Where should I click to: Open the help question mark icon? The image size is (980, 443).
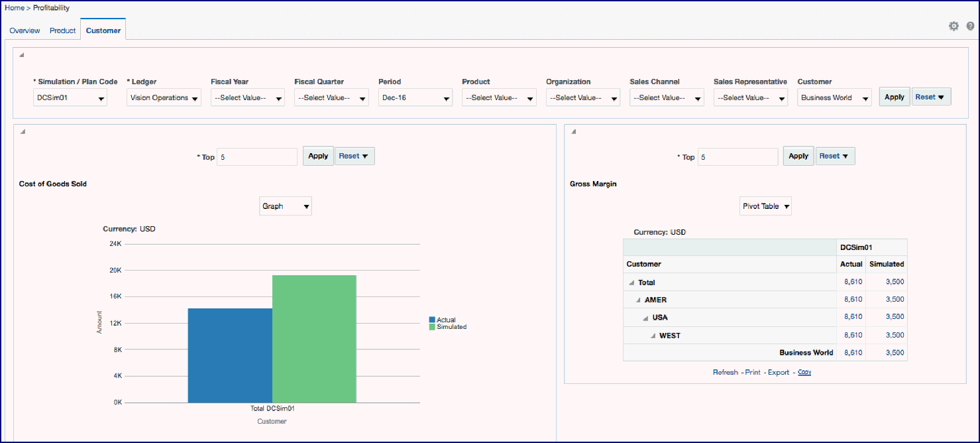pos(970,26)
